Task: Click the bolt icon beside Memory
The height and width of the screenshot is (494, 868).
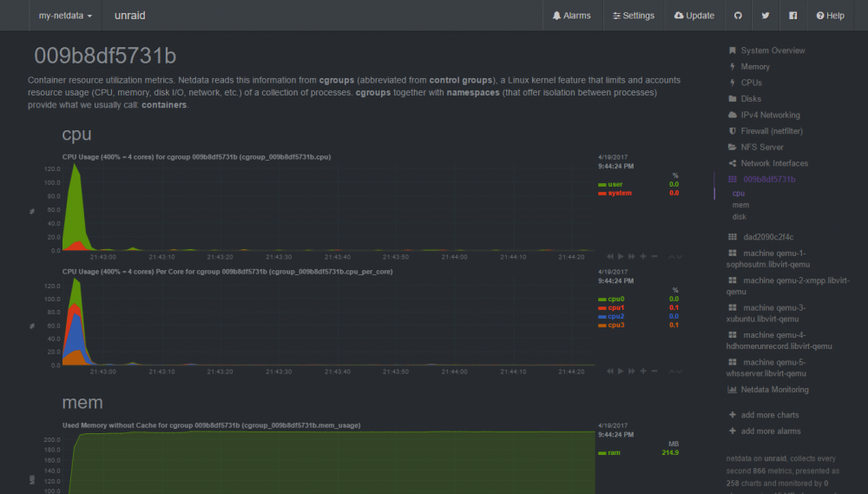Action: coord(733,67)
